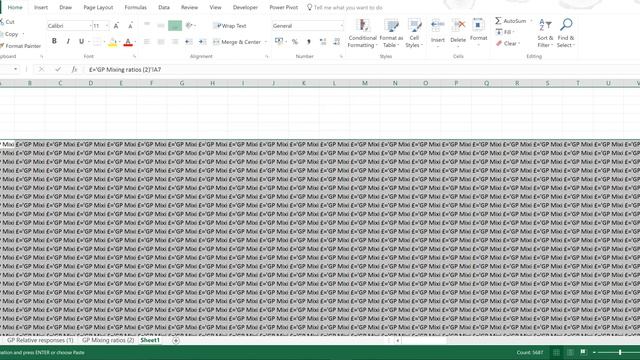Expand the Merge & Center dropdown arrow
640x360 pixels.
(265, 42)
